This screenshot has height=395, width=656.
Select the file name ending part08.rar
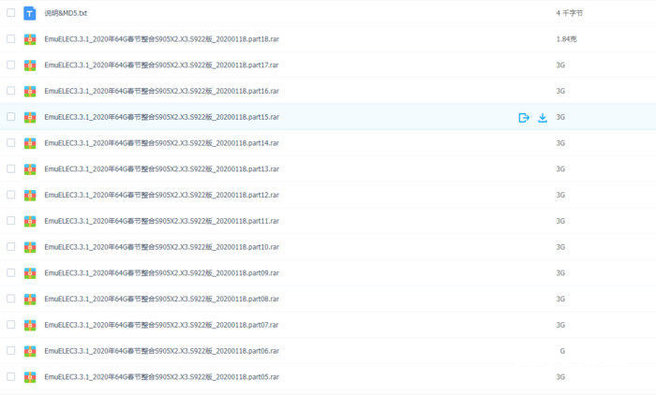pos(161,299)
